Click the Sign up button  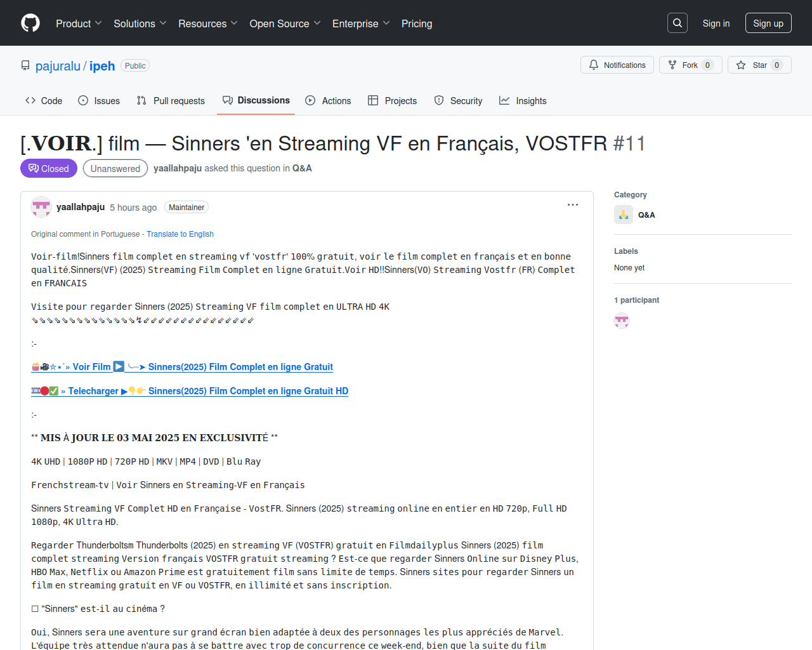point(768,23)
